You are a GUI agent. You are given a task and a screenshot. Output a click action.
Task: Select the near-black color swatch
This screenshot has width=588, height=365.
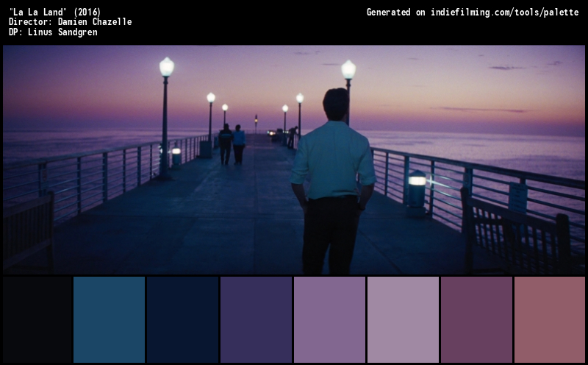click(37, 319)
